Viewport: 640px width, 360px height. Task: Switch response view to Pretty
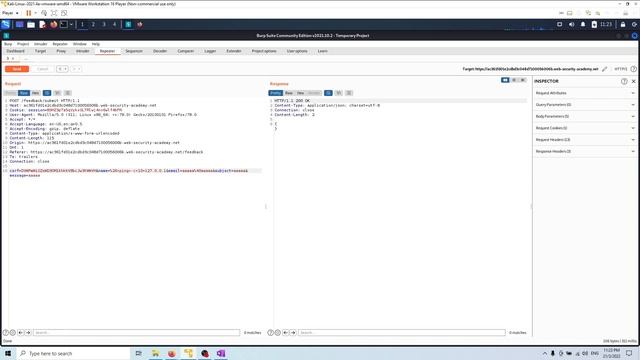click(276, 93)
